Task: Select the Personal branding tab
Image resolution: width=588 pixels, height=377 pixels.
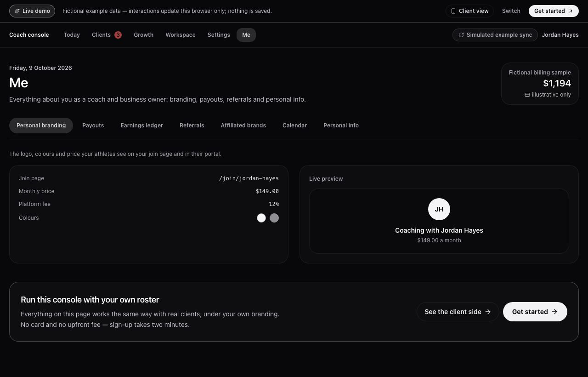Action: tap(41, 126)
